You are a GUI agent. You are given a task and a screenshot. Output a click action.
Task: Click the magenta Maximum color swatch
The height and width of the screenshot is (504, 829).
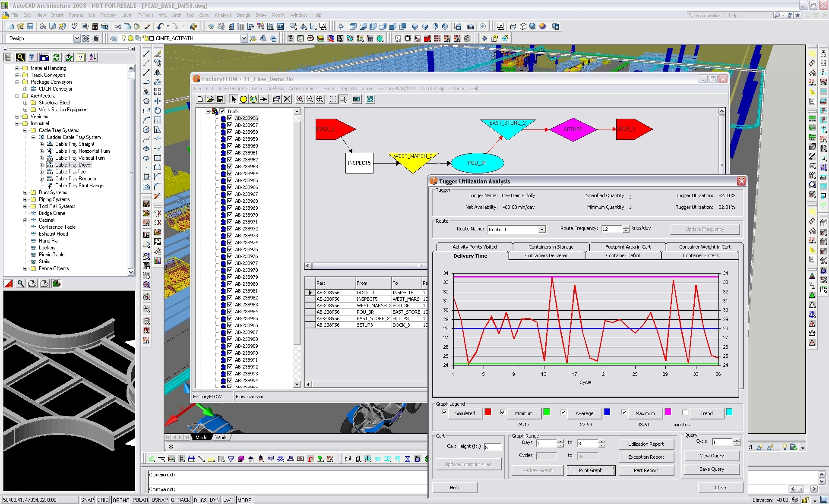coord(668,412)
